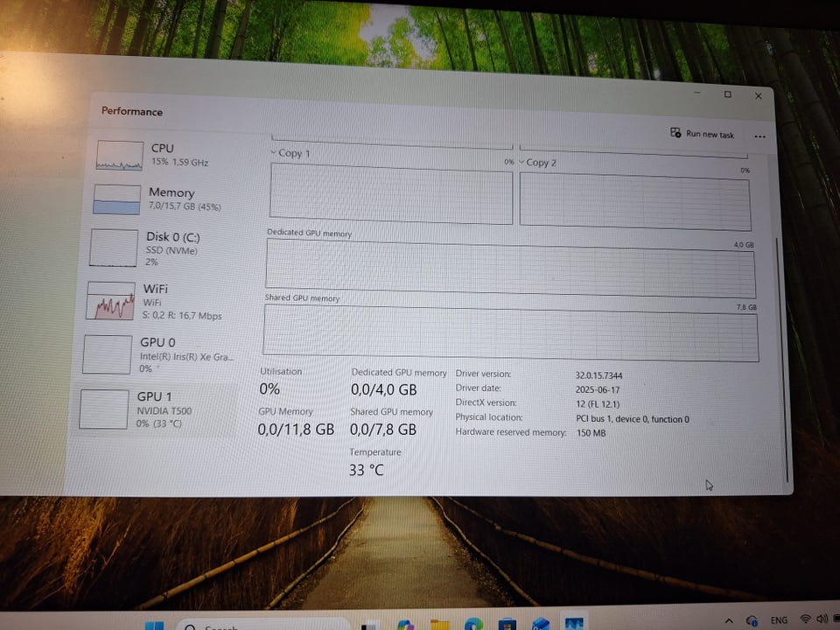Image resolution: width=840 pixels, height=630 pixels.
Task: Open File Explorer from the taskbar
Action: (440, 625)
